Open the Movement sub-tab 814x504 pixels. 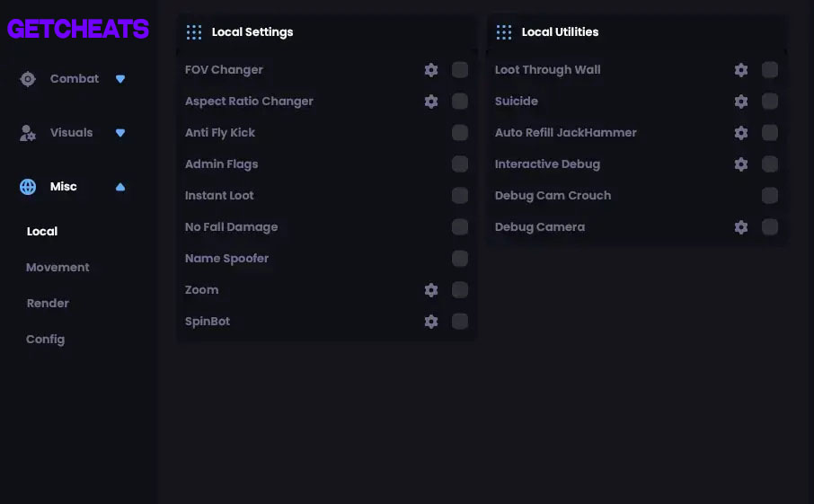pos(58,268)
